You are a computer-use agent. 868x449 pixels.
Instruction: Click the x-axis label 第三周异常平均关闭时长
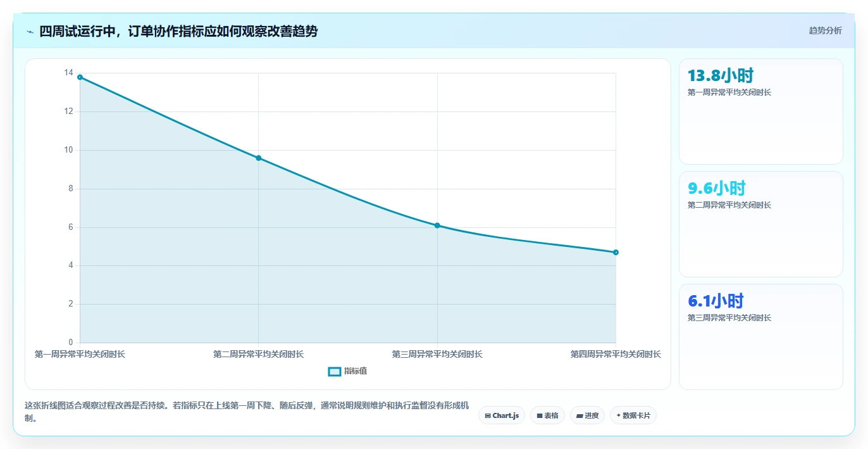click(437, 355)
